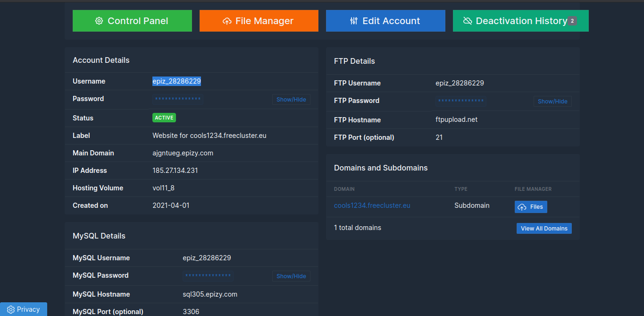
Task: Click MySQL port value 3306
Action: pos(191,312)
